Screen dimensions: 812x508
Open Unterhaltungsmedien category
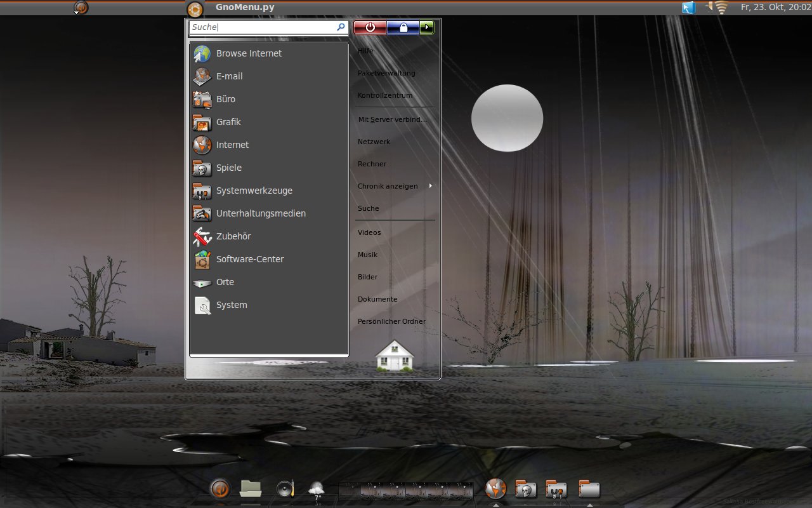tap(269, 213)
